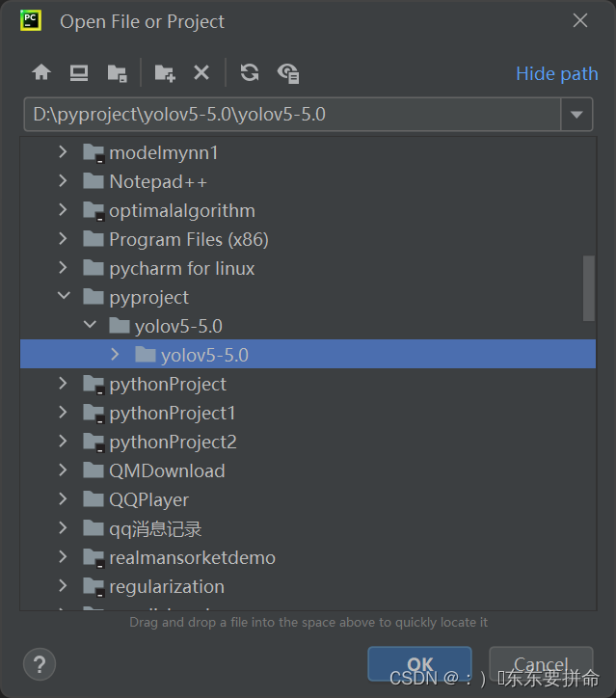616x698 pixels.
Task: Refresh the file tree icon
Action: 250,72
